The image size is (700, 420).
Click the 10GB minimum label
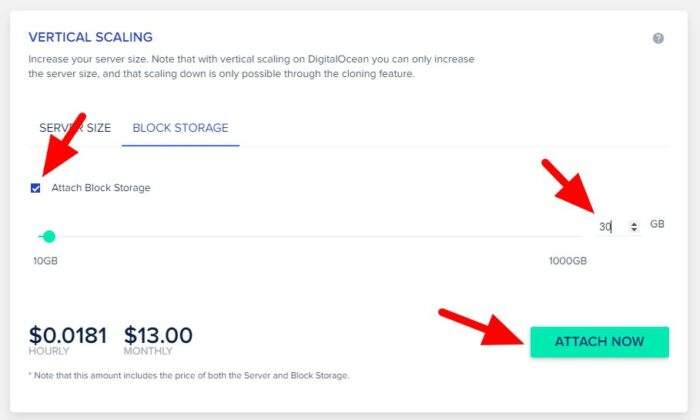point(46,261)
